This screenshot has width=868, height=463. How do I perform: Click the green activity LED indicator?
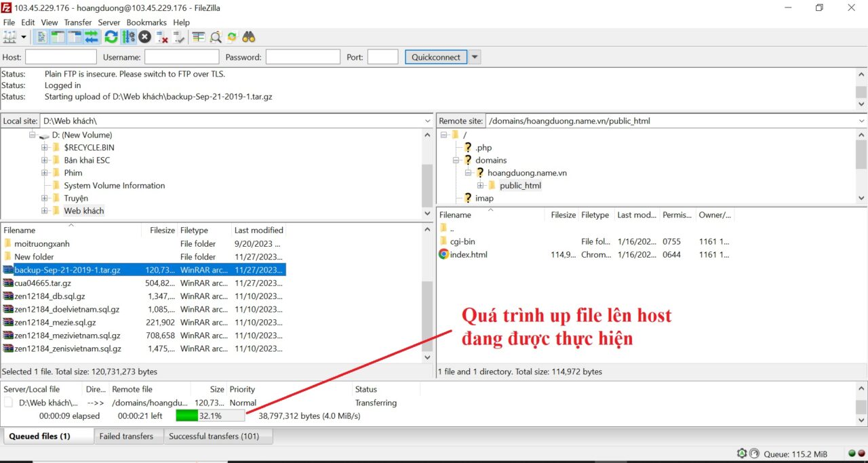pos(851,454)
